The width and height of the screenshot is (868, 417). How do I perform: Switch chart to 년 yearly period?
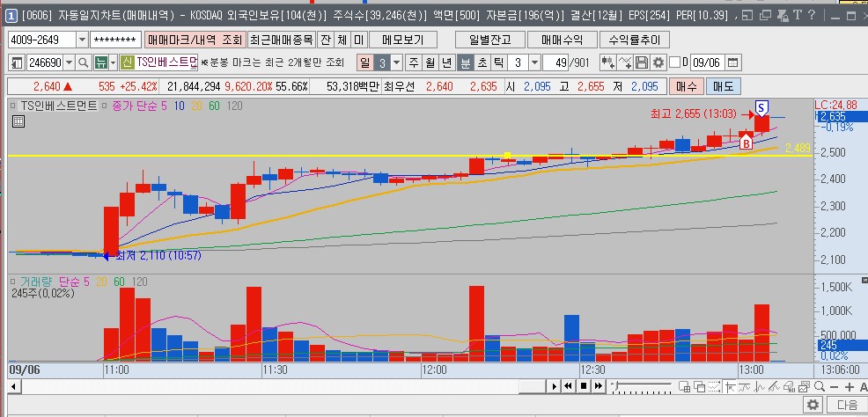pyautogui.click(x=446, y=62)
